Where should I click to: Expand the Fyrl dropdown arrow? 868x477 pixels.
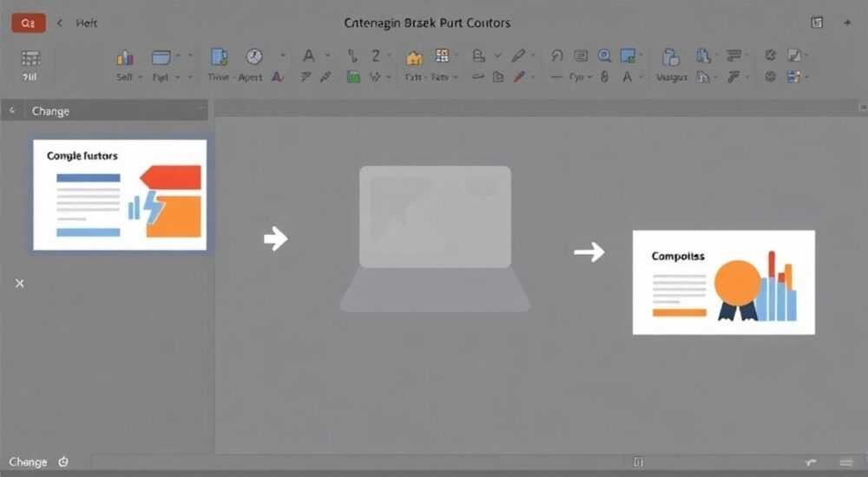(x=178, y=77)
